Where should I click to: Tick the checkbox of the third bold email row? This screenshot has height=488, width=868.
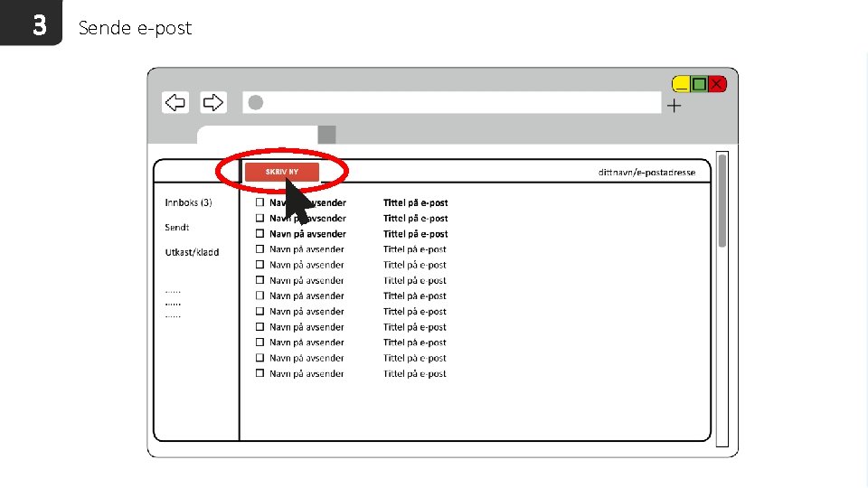coord(259,233)
